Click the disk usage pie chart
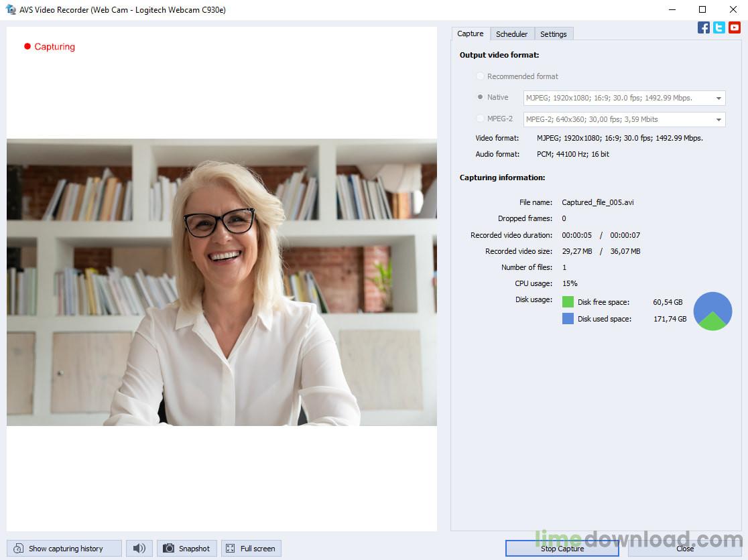This screenshot has height=560, width=748. 712,311
